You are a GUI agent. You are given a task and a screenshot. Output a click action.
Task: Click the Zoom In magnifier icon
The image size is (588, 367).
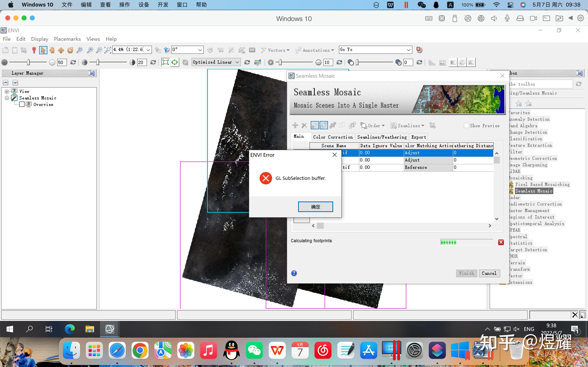[90, 50]
